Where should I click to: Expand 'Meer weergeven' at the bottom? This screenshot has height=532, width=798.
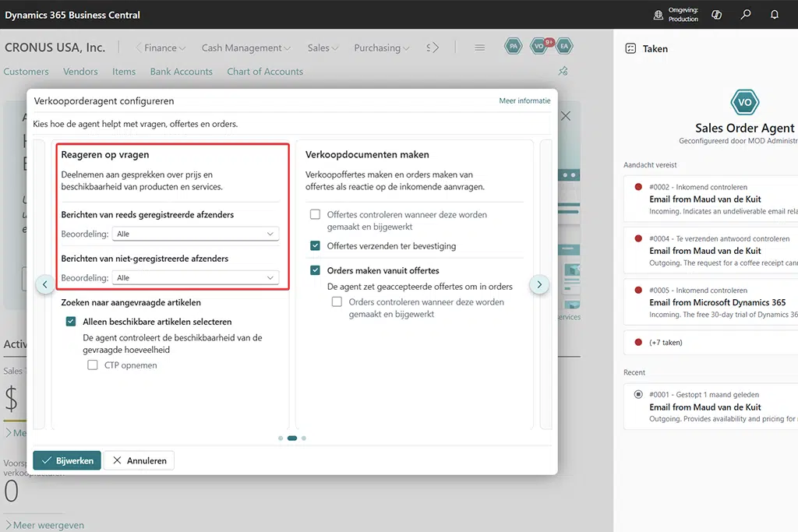coord(44,525)
